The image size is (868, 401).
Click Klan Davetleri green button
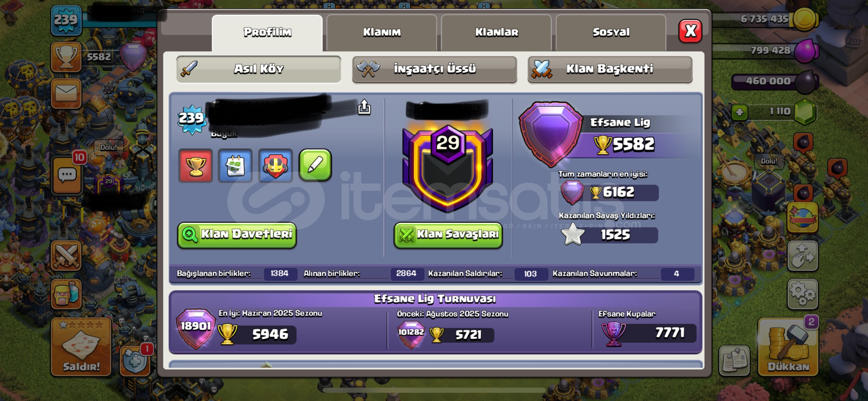coord(237,235)
